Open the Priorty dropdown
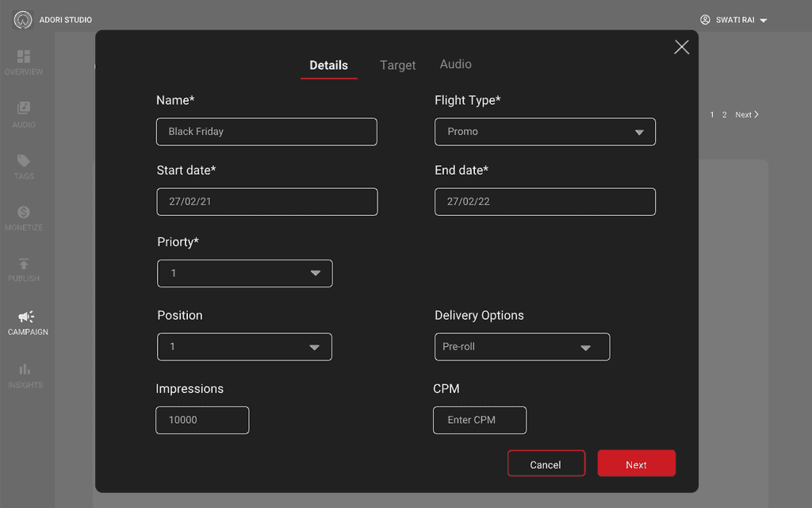 click(245, 273)
